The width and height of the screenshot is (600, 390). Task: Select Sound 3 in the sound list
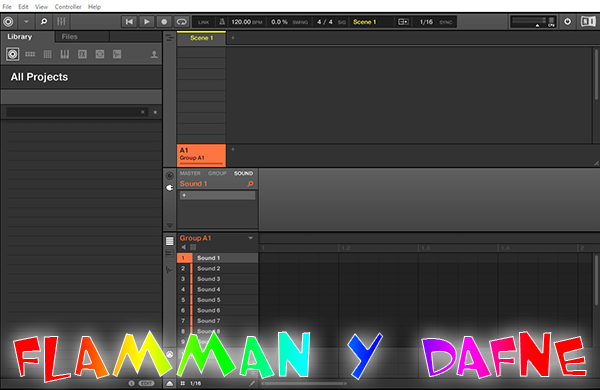pyautogui.click(x=217, y=279)
